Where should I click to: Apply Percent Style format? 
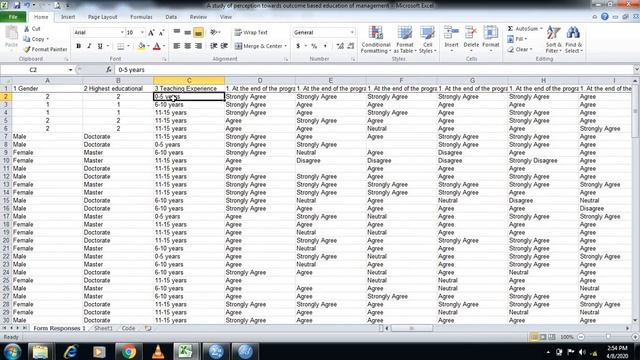[x=314, y=46]
